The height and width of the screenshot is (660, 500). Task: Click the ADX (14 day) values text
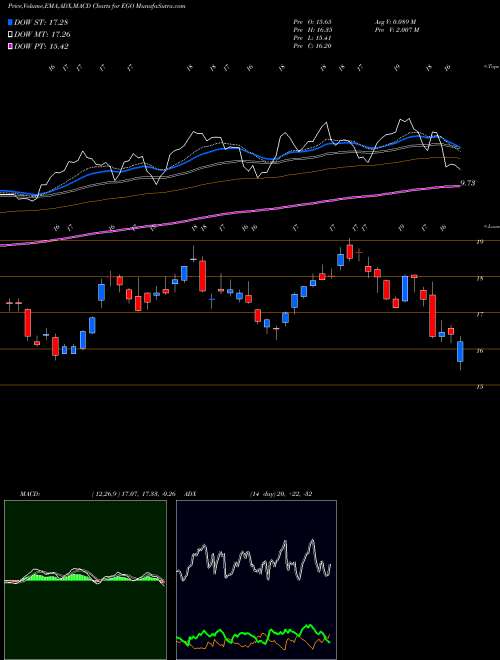point(281,493)
